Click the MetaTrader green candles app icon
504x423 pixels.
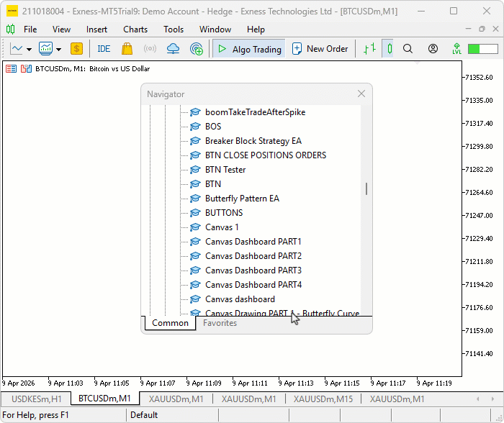pos(10,29)
